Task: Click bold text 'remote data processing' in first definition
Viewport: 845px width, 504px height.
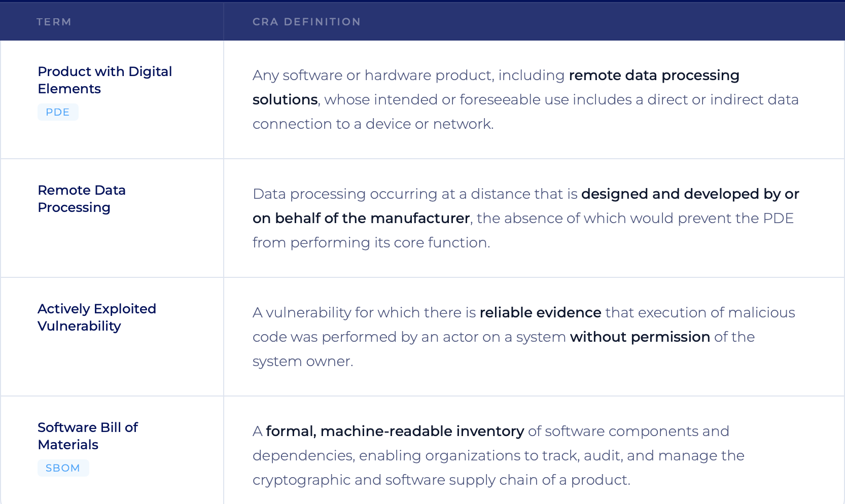Action: (654, 76)
